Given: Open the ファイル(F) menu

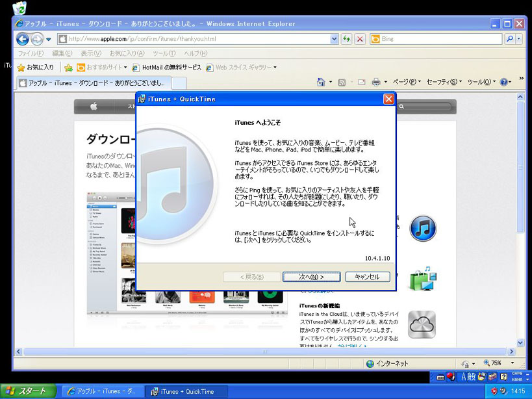Looking at the screenshot, I should (31, 53).
